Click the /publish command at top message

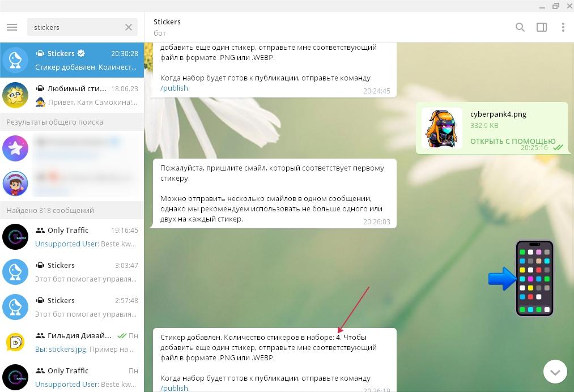click(175, 88)
